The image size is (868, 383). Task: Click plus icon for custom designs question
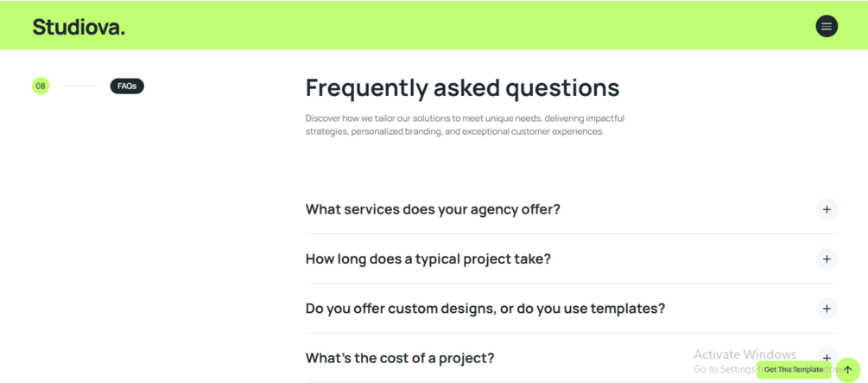[x=827, y=309]
